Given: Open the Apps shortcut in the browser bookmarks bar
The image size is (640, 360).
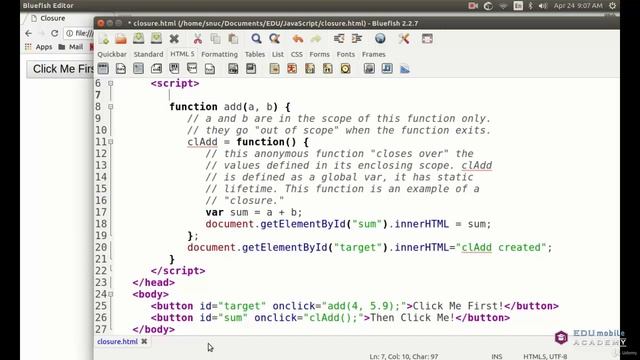Looking at the screenshot, I should coord(38,47).
